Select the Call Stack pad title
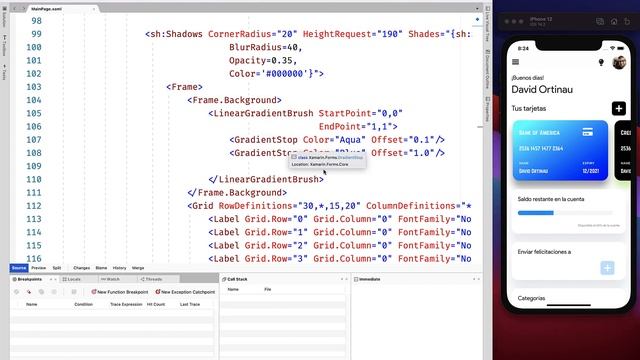This screenshot has height=360, width=640. [235, 279]
